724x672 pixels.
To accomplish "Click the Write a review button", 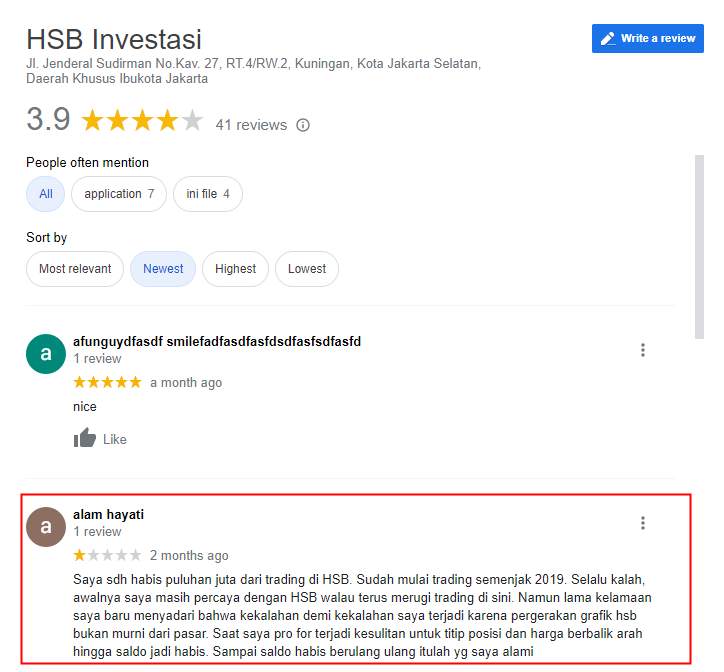I will click(x=648, y=38).
